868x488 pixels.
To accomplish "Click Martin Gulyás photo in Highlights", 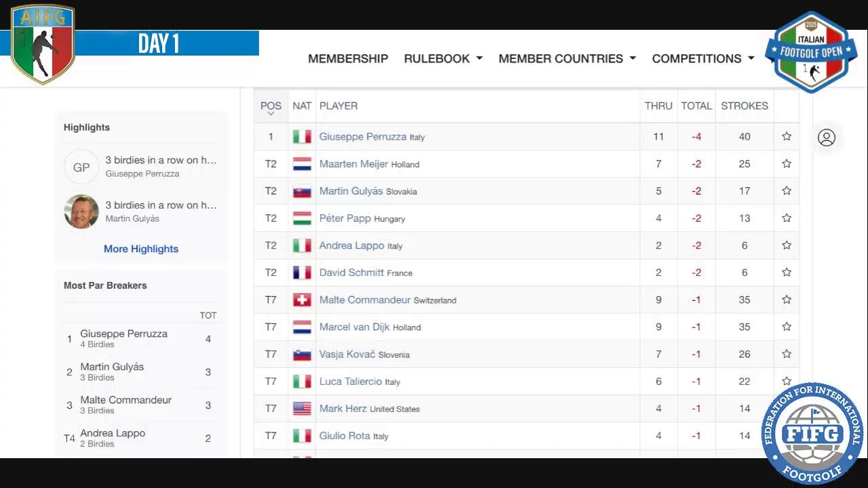I will click(x=81, y=211).
